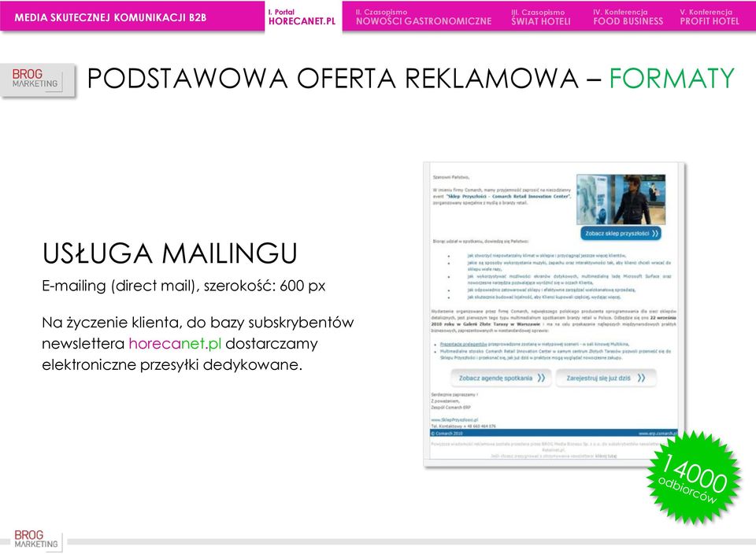
Task: Open the email preview photo of the man
Action: [621, 199]
